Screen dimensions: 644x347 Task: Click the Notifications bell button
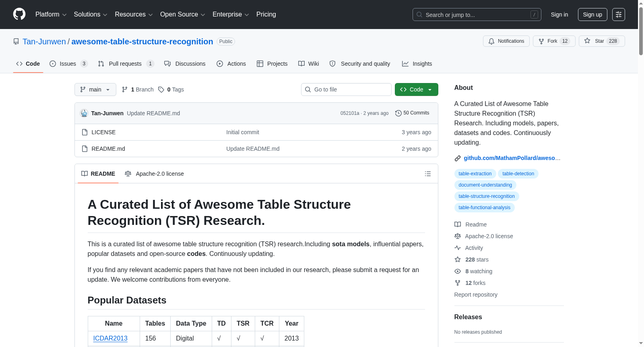tap(506, 41)
